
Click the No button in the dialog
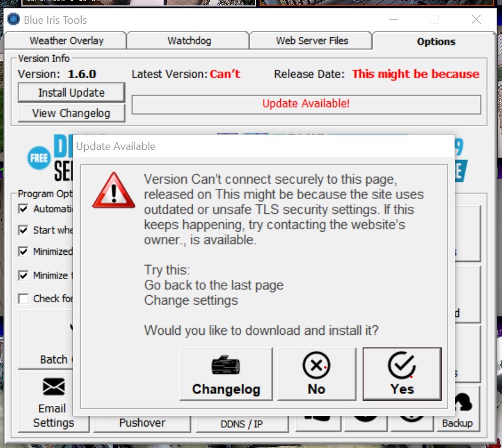tap(316, 374)
